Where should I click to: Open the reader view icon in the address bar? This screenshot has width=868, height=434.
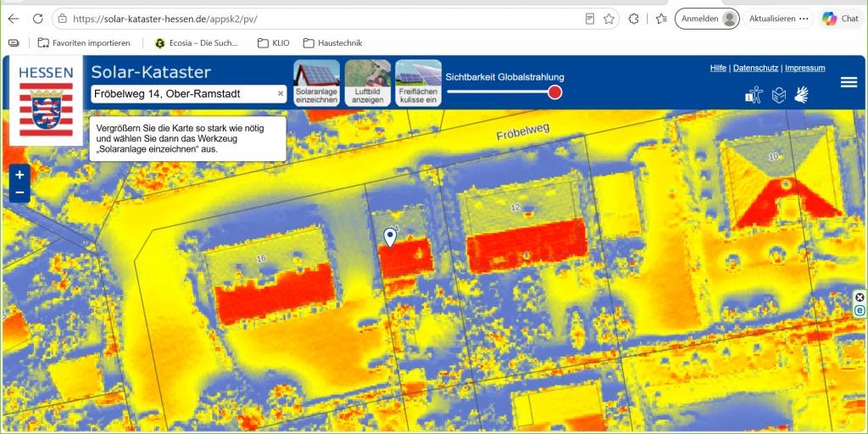590,19
